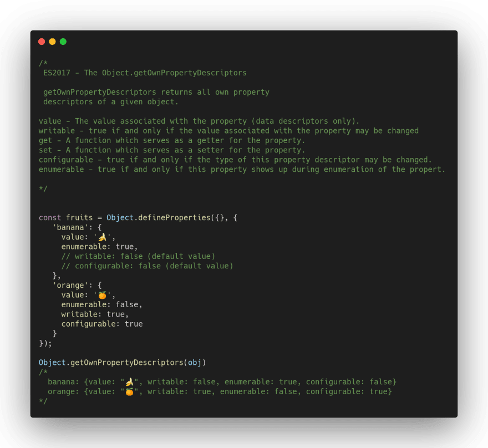Click the 'getOwnPropertyDescriptors' method call
Viewport: 488px width, 448px height.
click(127, 363)
